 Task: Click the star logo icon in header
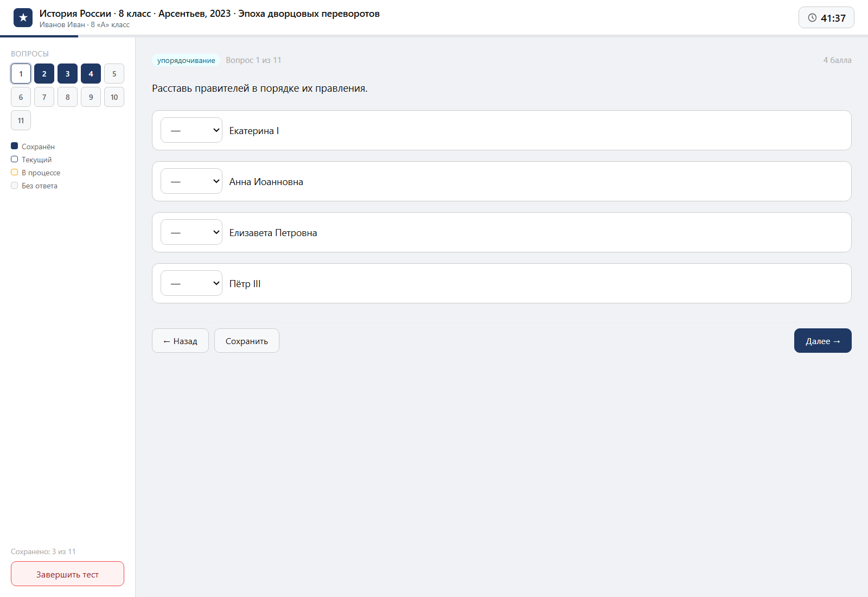point(23,17)
